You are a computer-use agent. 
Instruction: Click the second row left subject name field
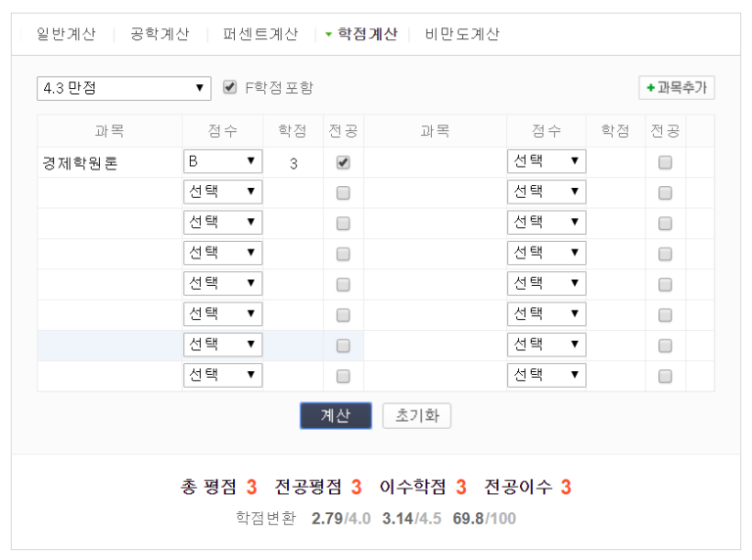pyautogui.click(x=110, y=193)
